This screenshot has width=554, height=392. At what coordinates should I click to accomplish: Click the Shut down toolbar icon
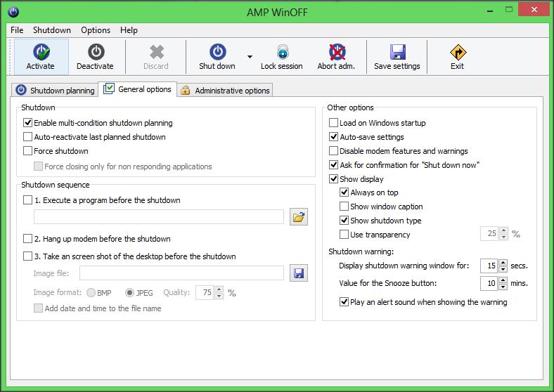pyautogui.click(x=218, y=52)
